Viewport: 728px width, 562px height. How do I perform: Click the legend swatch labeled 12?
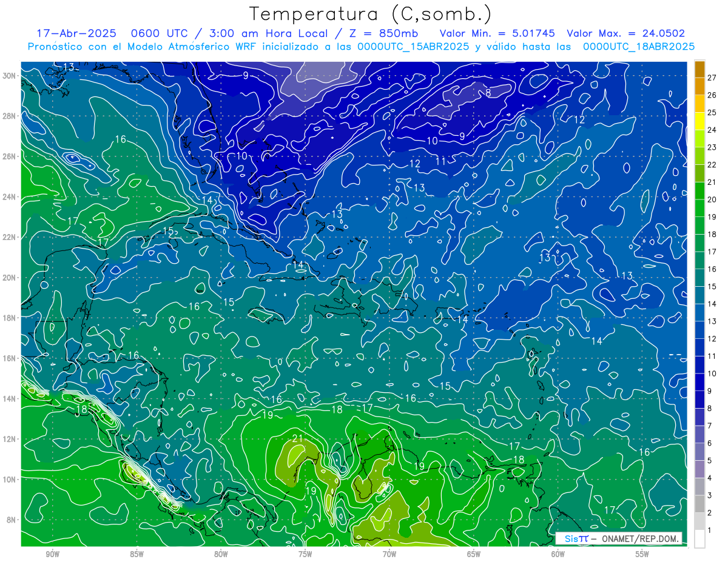point(699,330)
